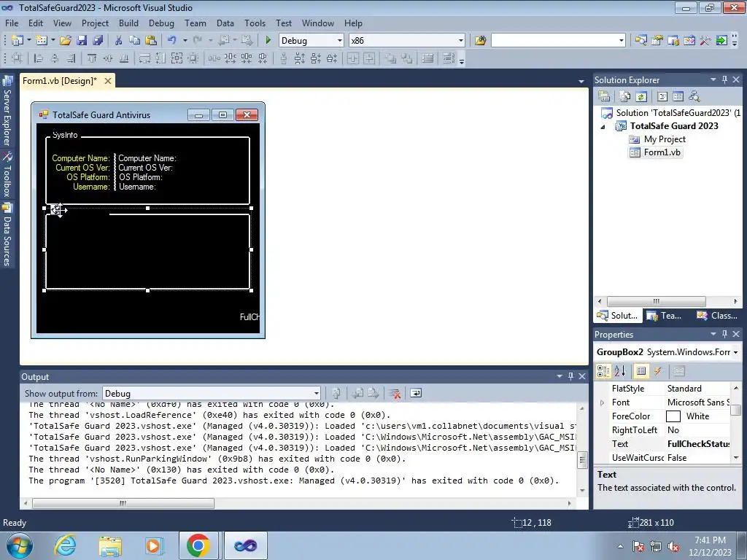Click the Extension Manager icon with green arrow
The image size is (747, 560).
point(721,41)
